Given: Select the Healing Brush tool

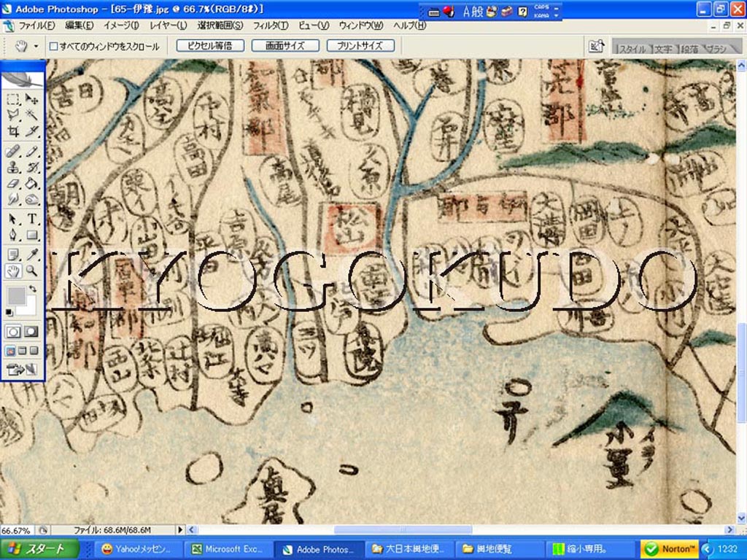Looking at the screenshot, I should pyautogui.click(x=13, y=152).
